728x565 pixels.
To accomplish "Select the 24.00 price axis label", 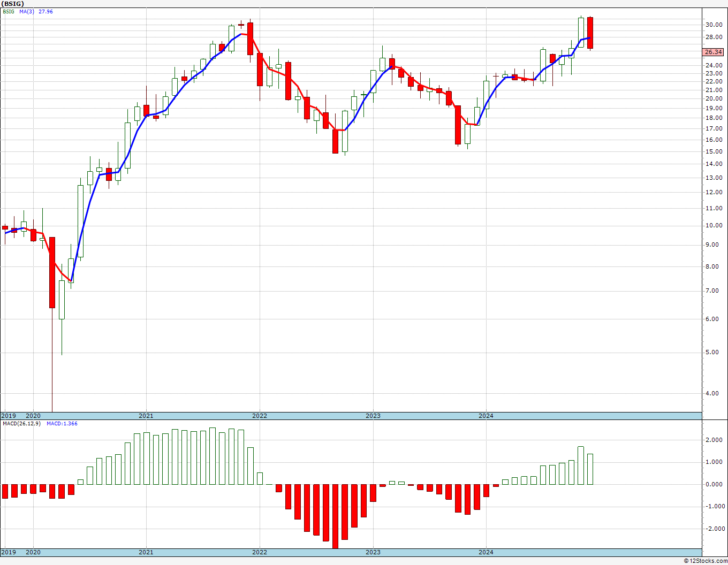I will (713, 65).
